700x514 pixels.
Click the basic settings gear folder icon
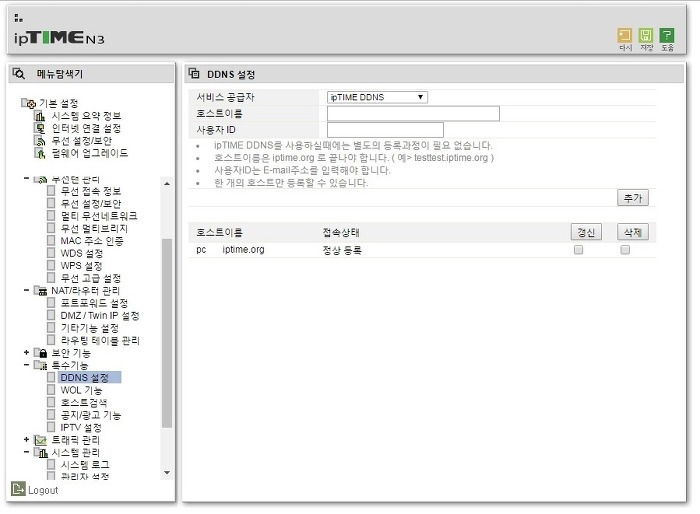[x=29, y=104]
